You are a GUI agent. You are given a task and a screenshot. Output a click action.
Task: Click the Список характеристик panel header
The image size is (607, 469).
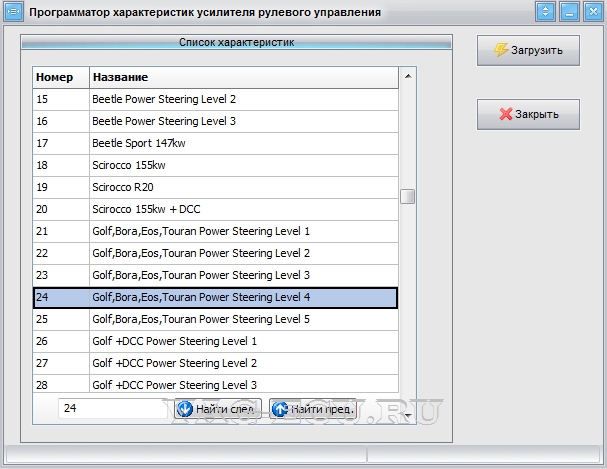click(237, 42)
